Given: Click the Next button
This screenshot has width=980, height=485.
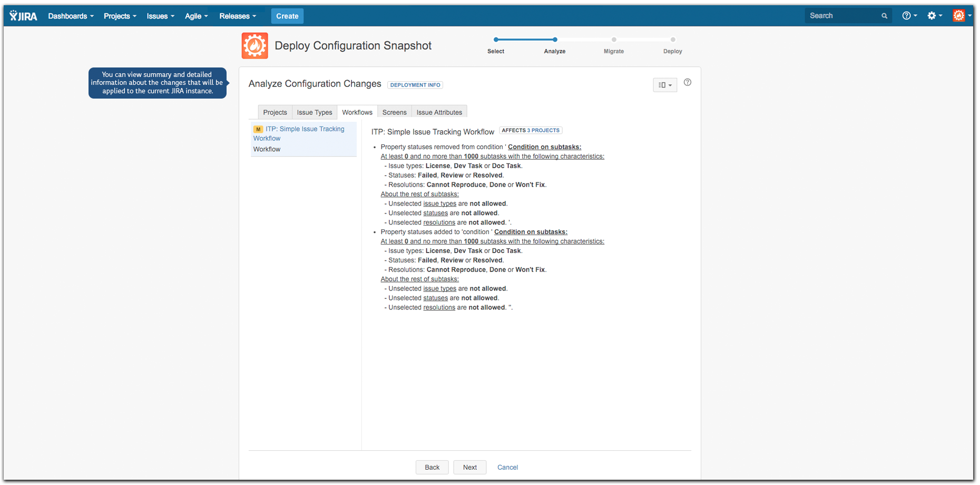Looking at the screenshot, I should pyautogui.click(x=470, y=467).
